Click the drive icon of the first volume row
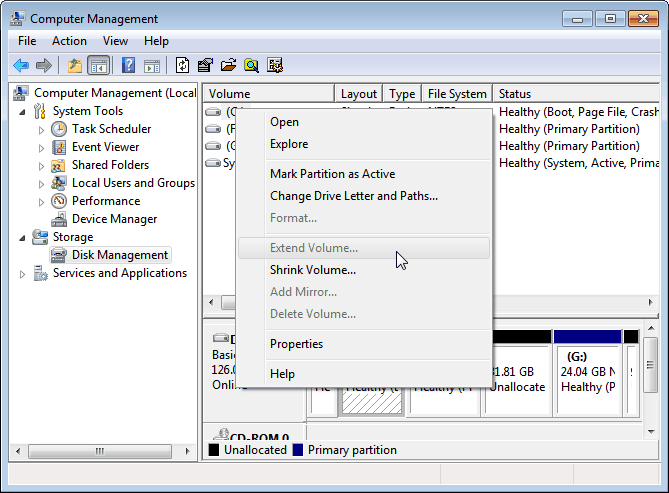This screenshot has height=493, width=669. pyautogui.click(x=213, y=112)
